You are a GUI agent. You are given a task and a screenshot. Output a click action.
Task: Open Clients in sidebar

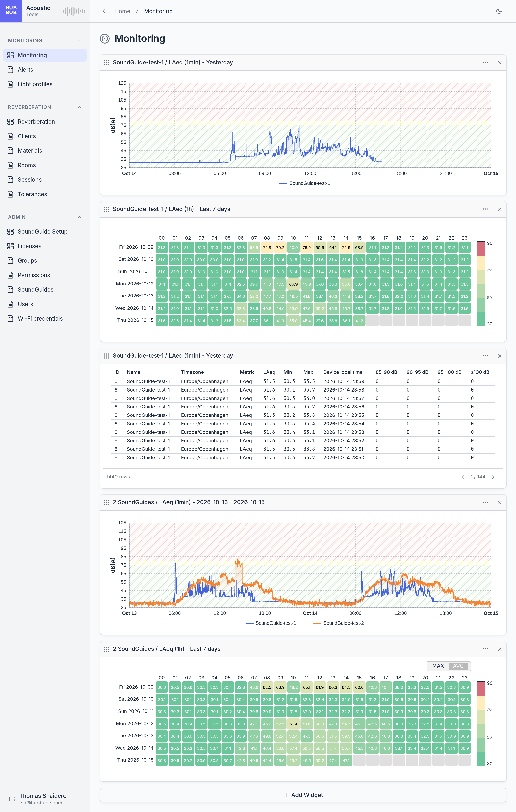[45, 136]
